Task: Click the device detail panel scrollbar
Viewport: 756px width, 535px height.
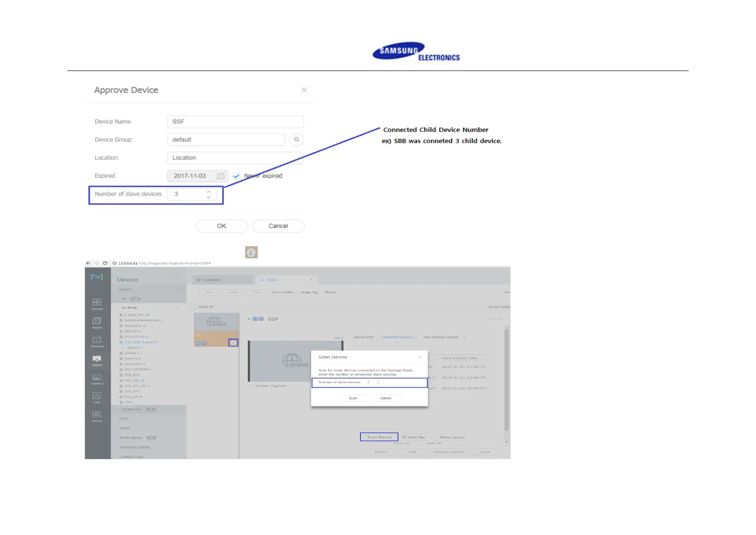Action: [x=507, y=380]
